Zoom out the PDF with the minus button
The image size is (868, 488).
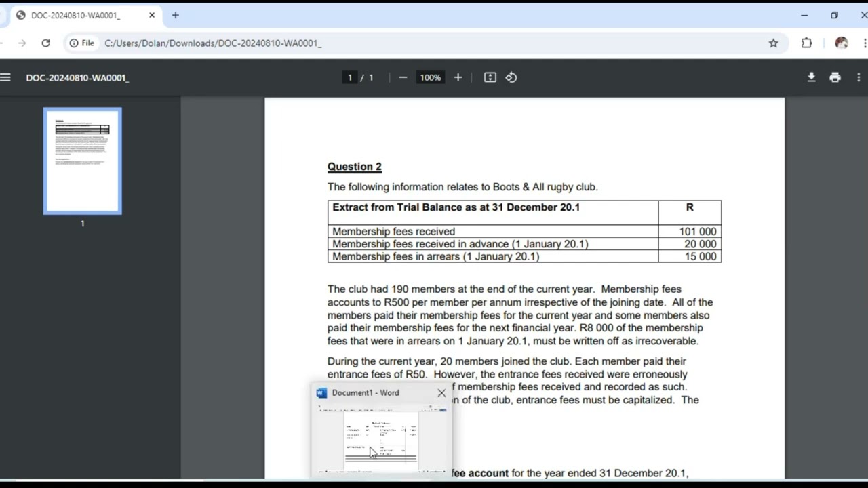tap(403, 77)
